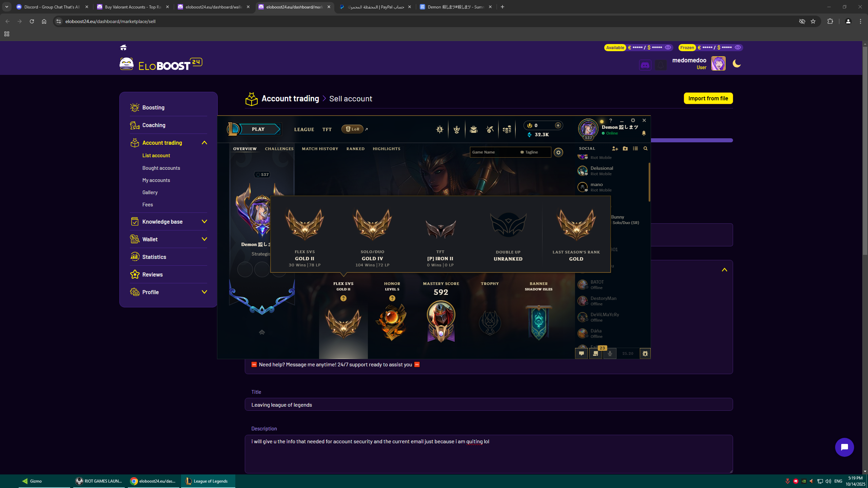The width and height of the screenshot is (868, 488).
Task: Open the Loot hammer icon in League client
Action: [x=490, y=129]
